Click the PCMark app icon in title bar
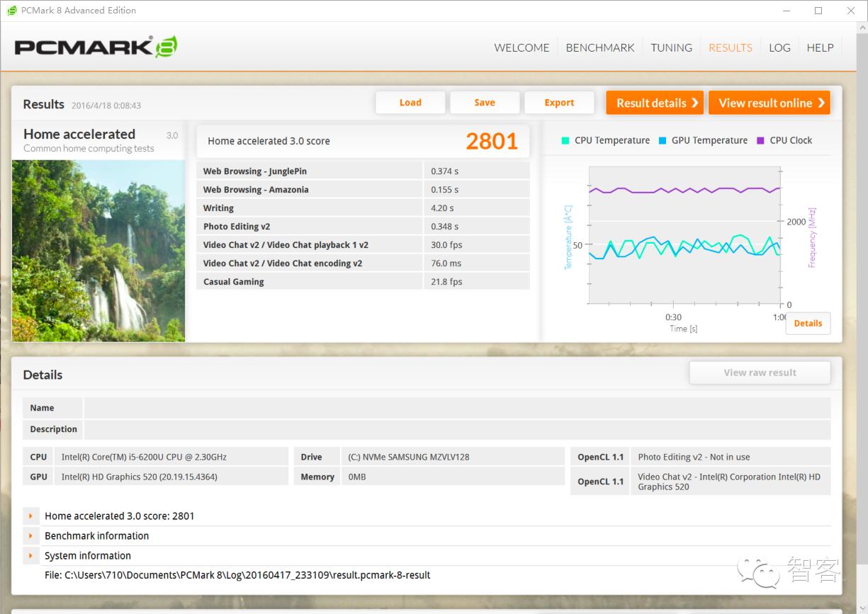Viewport: 868px width, 614px height. coord(11,11)
